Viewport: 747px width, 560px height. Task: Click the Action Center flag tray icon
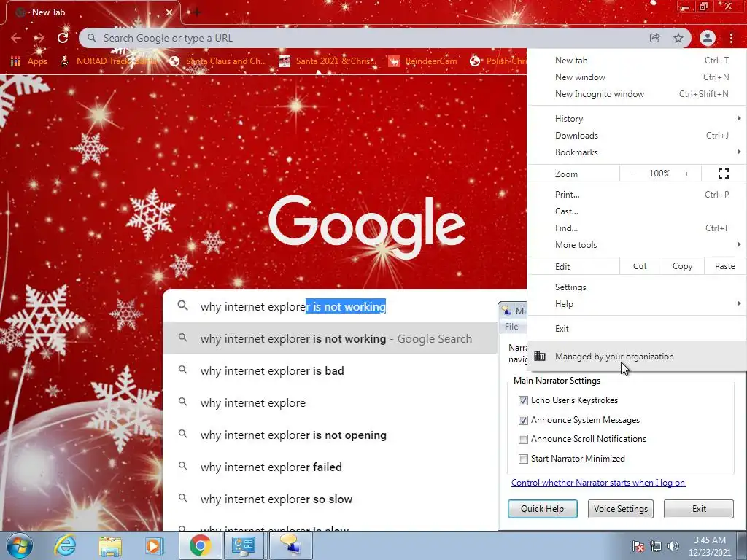[x=638, y=546]
